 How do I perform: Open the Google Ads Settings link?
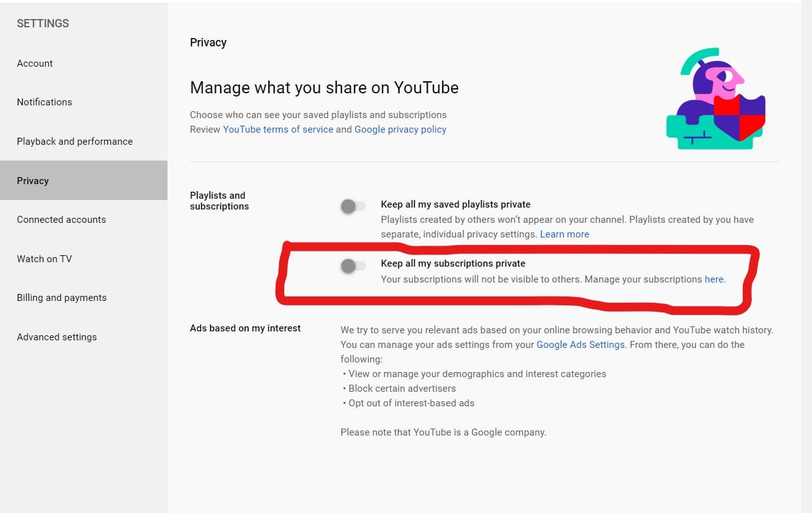pyautogui.click(x=580, y=344)
